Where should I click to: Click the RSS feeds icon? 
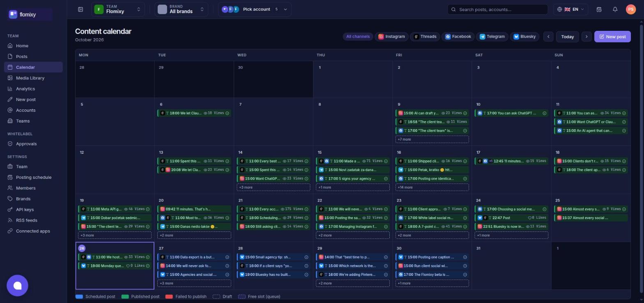10,220
